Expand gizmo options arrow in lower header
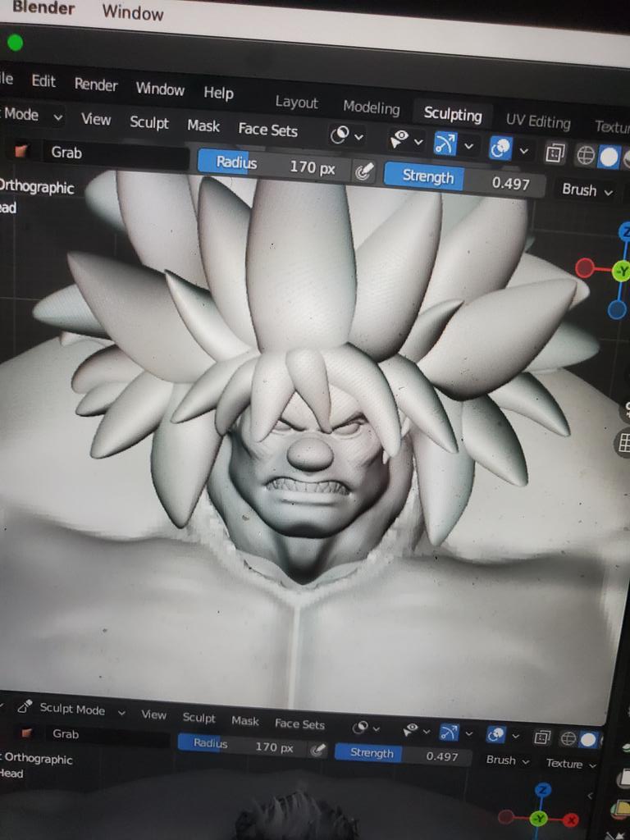Viewport: 630px width, 840px height. pos(468,733)
